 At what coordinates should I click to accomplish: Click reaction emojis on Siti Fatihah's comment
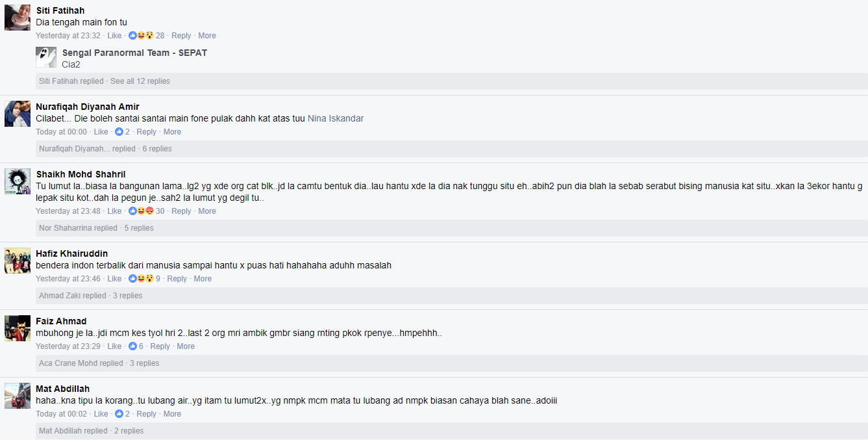point(141,36)
